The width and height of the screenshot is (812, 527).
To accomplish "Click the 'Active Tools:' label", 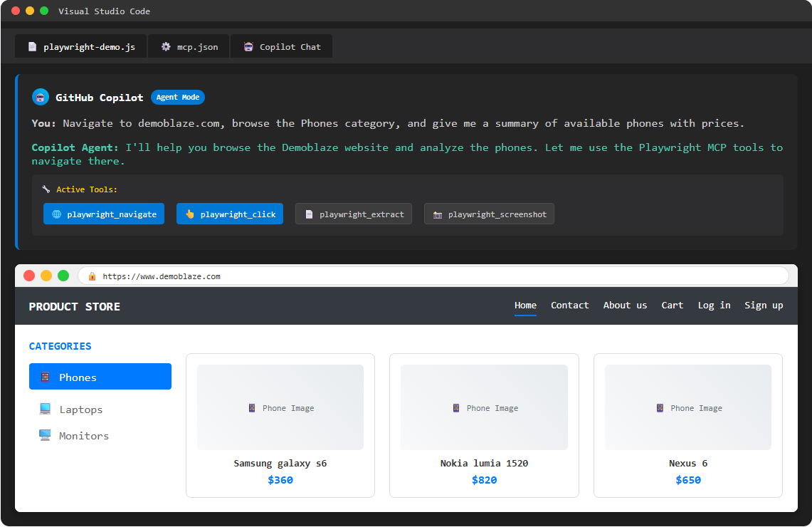I will (x=87, y=189).
